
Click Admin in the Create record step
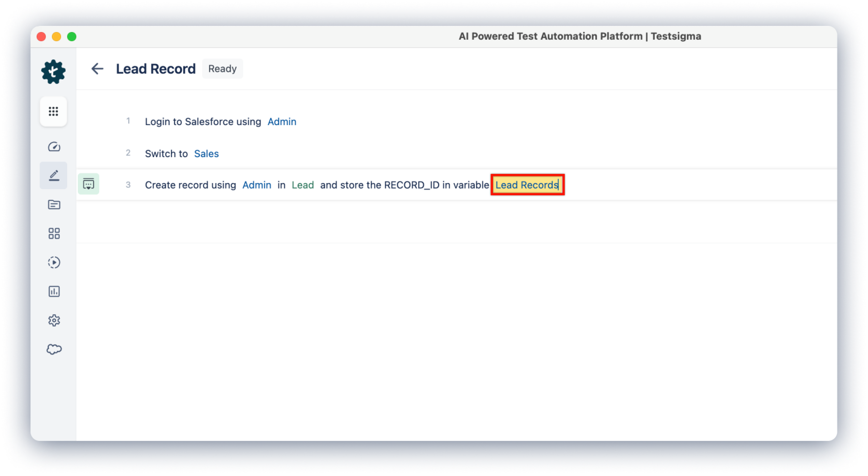point(257,185)
